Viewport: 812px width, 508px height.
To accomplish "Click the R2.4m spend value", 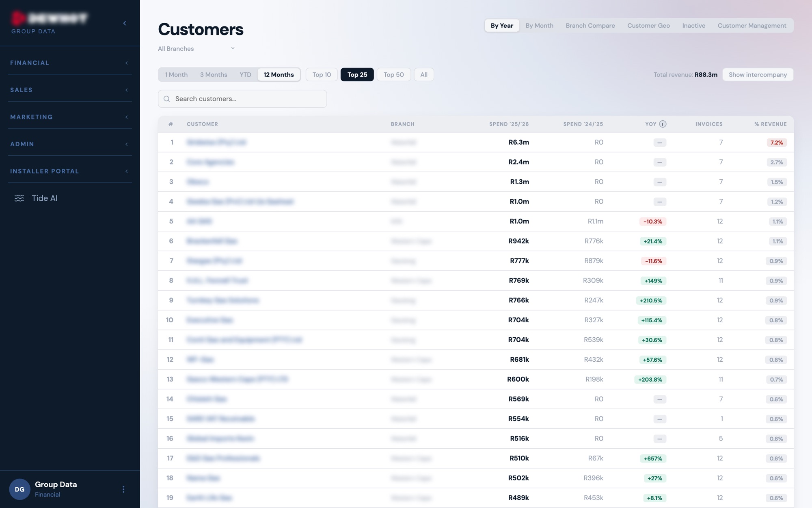I will 518,162.
